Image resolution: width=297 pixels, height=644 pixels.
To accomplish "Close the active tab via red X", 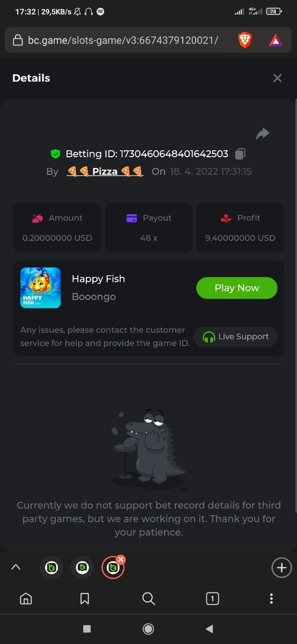I will coord(121,560).
